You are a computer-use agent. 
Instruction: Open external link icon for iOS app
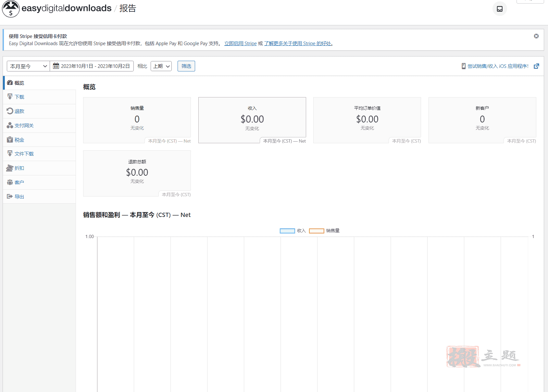[x=537, y=66]
